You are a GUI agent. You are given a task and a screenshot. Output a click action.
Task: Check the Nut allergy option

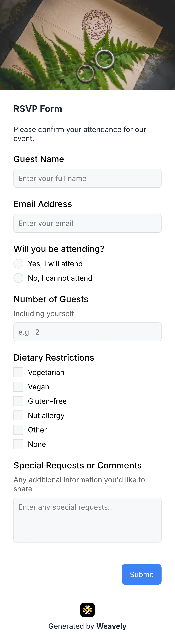[x=18, y=415]
